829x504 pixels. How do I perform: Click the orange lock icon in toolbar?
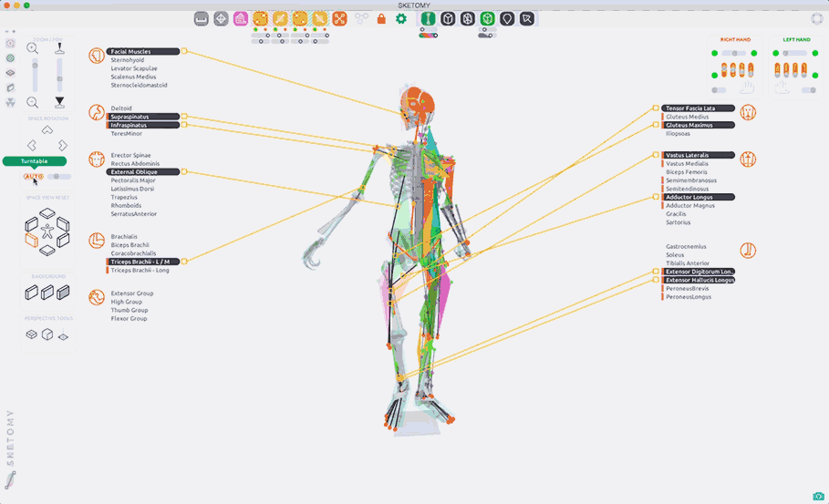[x=381, y=18]
